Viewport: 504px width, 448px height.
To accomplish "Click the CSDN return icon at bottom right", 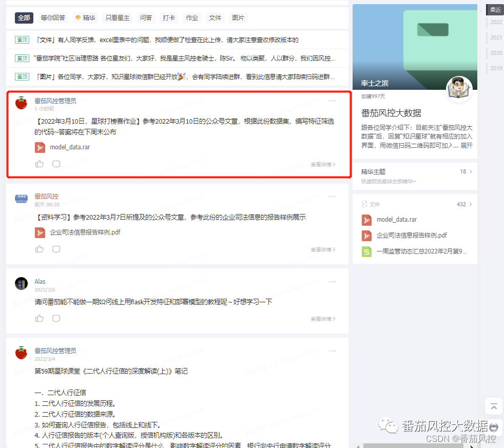I will click(x=493, y=427).
